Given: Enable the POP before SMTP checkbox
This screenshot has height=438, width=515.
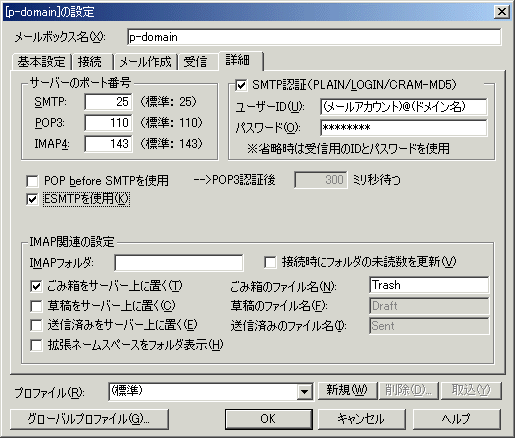Looking at the screenshot, I should pyautogui.click(x=32, y=181).
